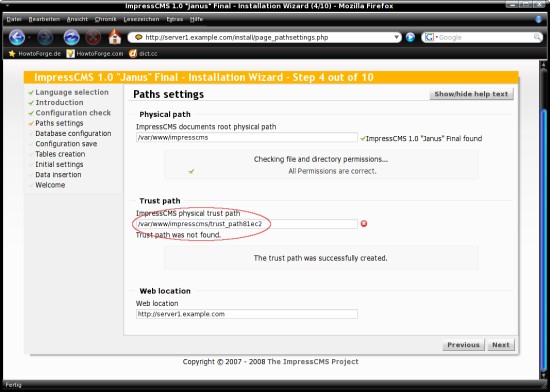550x392 pixels.
Task: Expand the address bar history dropdown
Action: tap(396, 37)
